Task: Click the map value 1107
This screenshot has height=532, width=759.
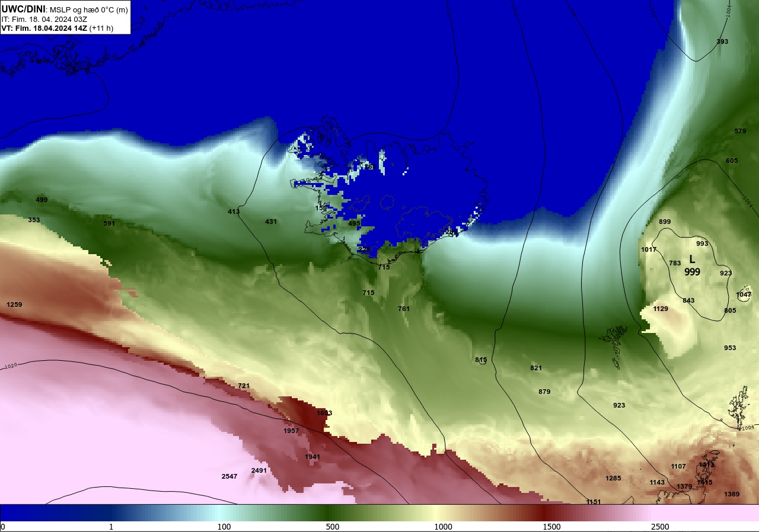Action: (x=678, y=466)
